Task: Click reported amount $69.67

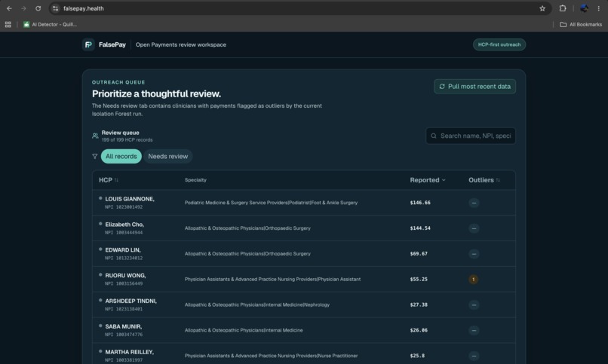Action: (x=419, y=254)
